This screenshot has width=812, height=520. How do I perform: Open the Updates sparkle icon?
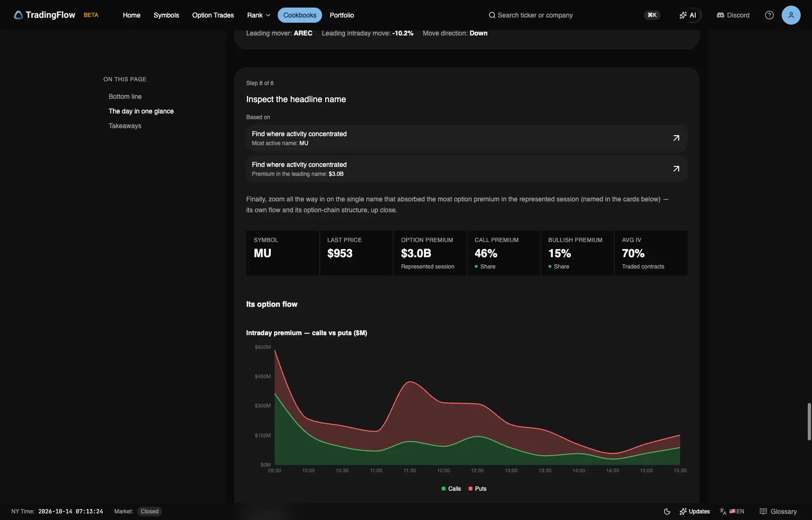(683, 511)
